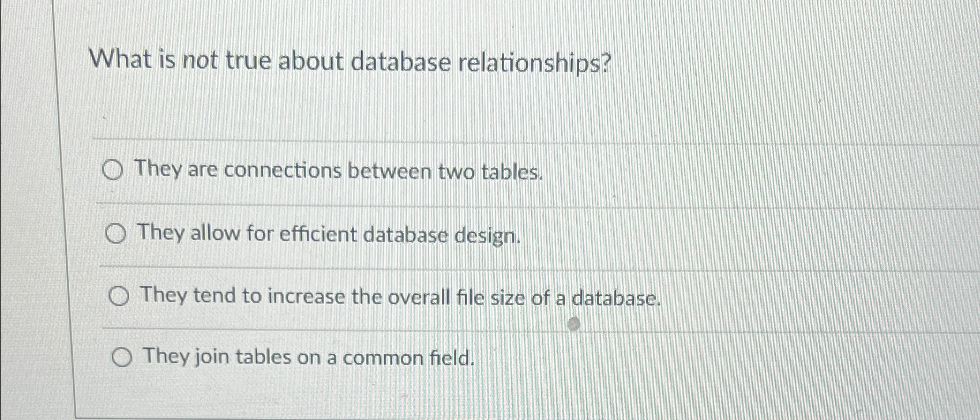980x420 pixels.
Task: Click the answer text 'They allow for efficient database design.'
Action: (x=329, y=235)
